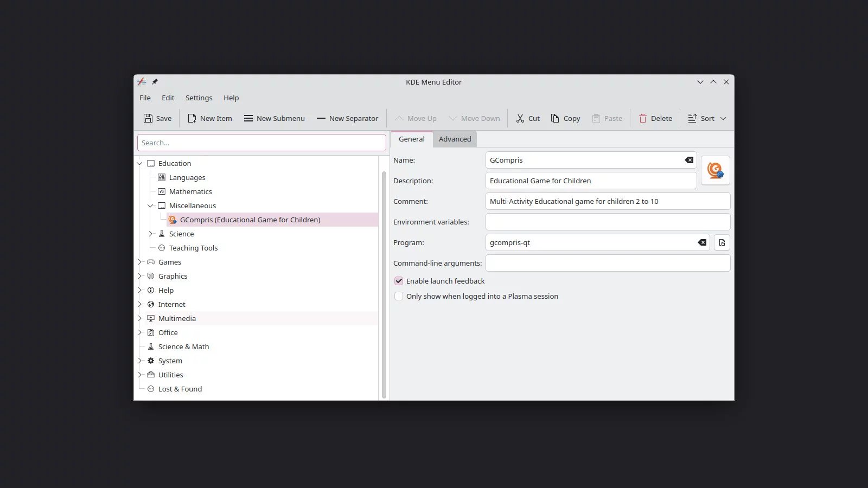Open the Help menu
Screen dimensions: 868x488
pos(231,98)
